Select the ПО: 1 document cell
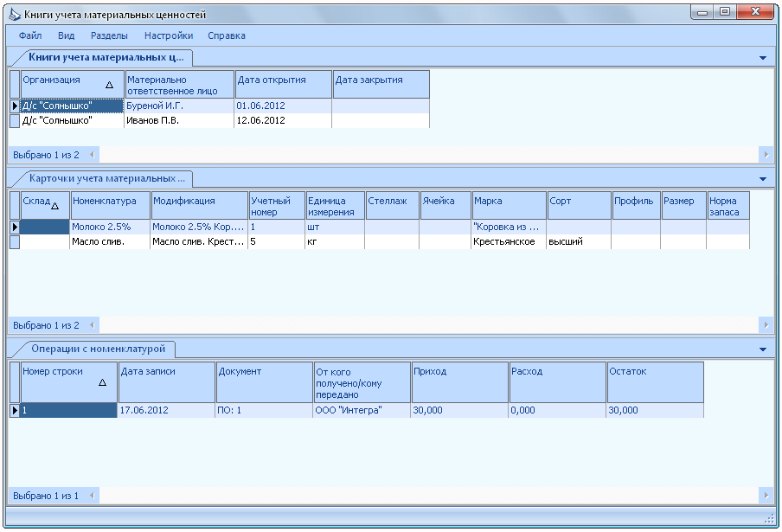The width and height of the screenshot is (782, 532). [x=265, y=410]
